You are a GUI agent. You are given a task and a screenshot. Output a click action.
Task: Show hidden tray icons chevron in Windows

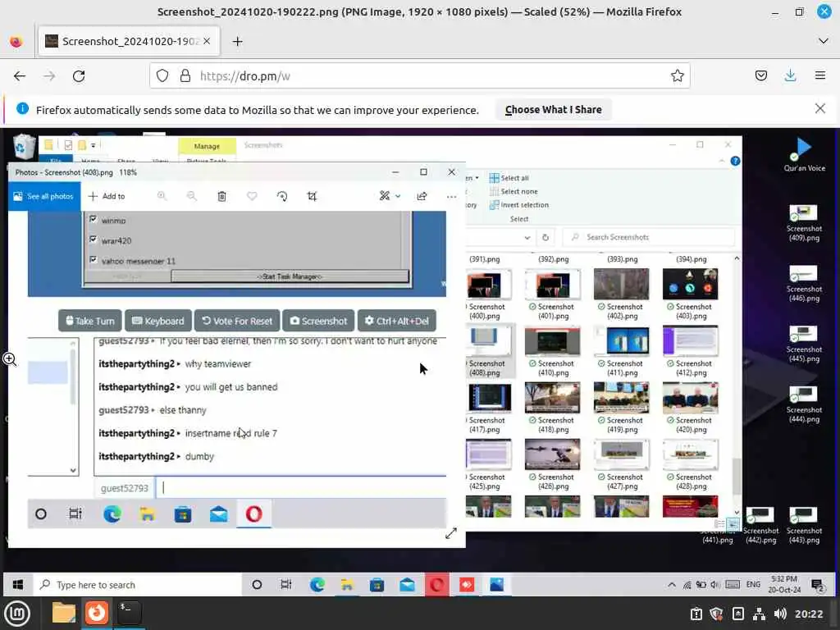671,584
